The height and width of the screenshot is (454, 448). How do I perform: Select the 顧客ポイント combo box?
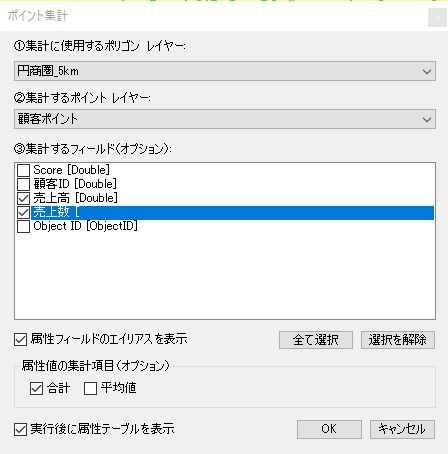(225, 119)
